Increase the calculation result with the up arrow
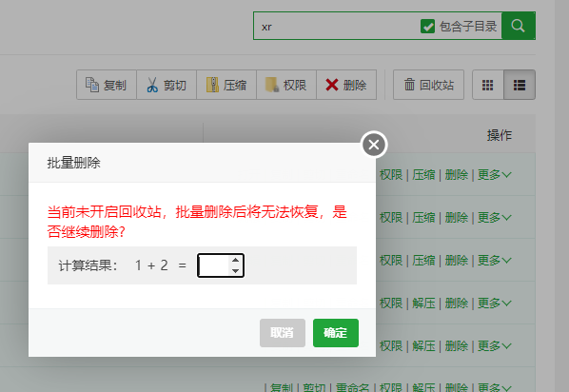The height and width of the screenshot is (392, 569). pos(236,260)
